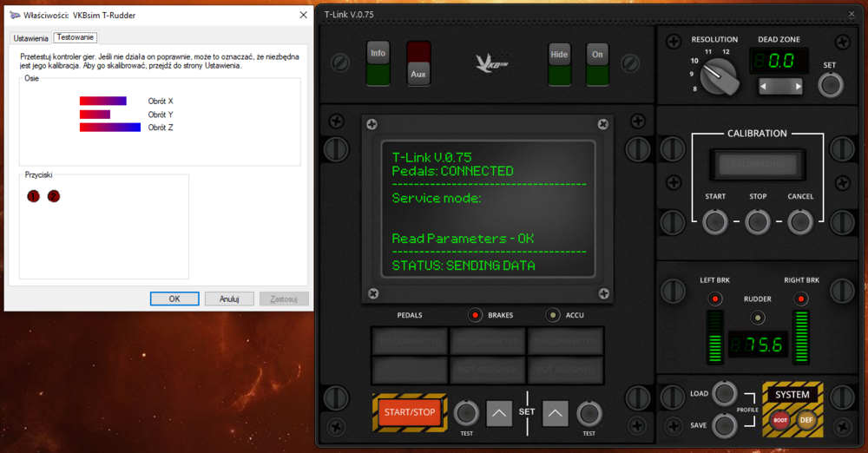
Task: Toggle the Aux switch in T-Link
Action: [418, 63]
